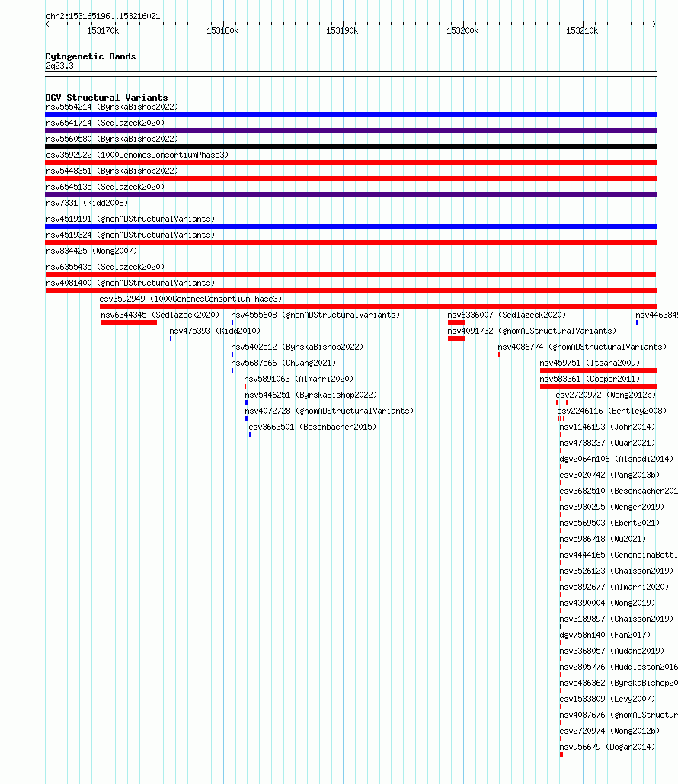Viewport: 678px width, 784px height.
Task: Select nsv834425 (Wong2007) label
Action: click(x=91, y=251)
